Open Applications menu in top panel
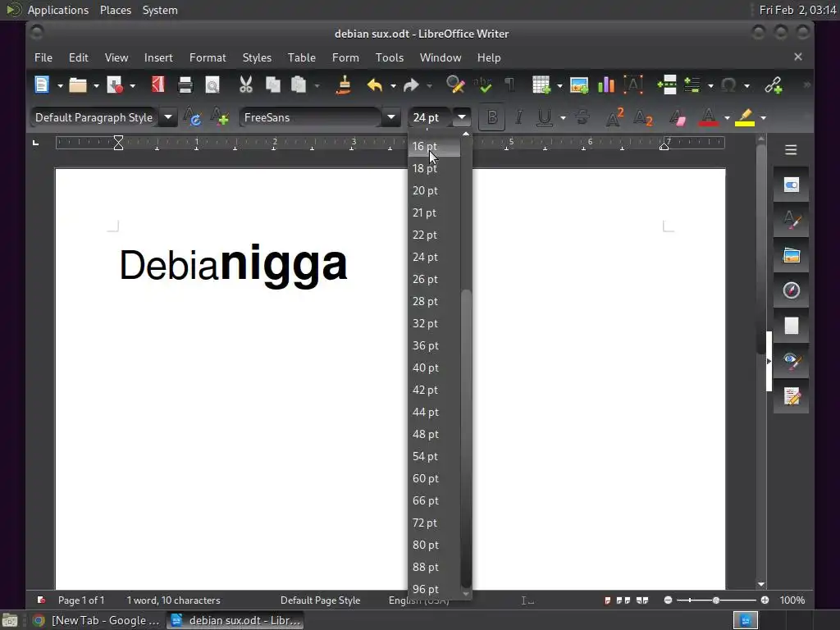Screen dimensions: 840x630 [58, 10]
